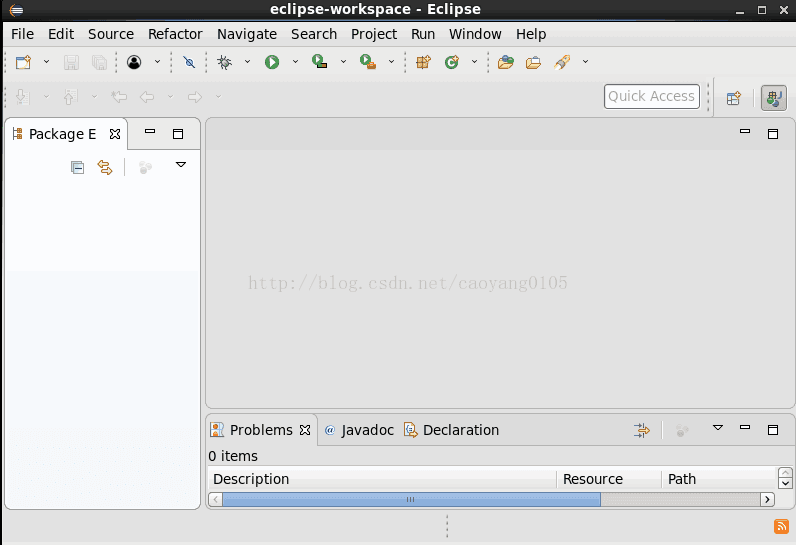This screenshot has height=545, width=796.
Task: Click the Search flashlight icon
Action: click(x=562, y=62)
